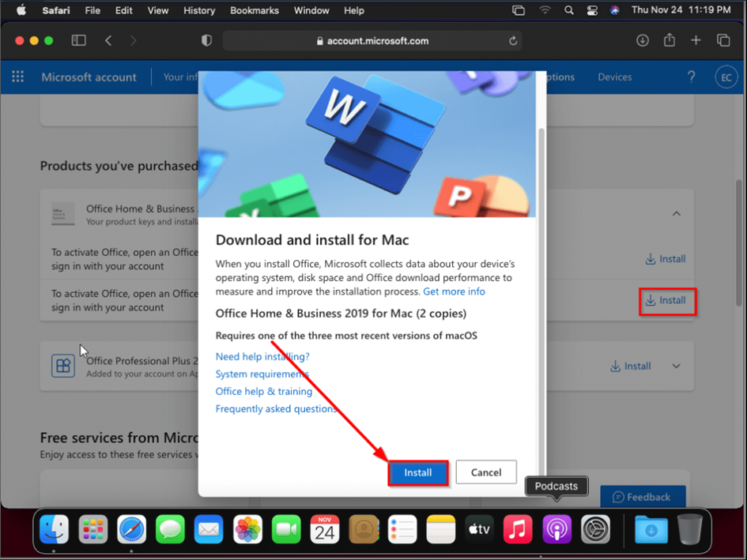This screenshot has width=747, height=560.
Task: Open System requirements link
Action: pyautogui.click(x=262, y=374)
